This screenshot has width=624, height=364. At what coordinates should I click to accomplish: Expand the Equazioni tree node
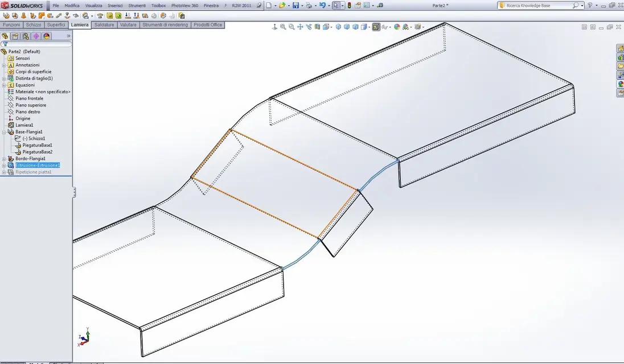point(4,85)
